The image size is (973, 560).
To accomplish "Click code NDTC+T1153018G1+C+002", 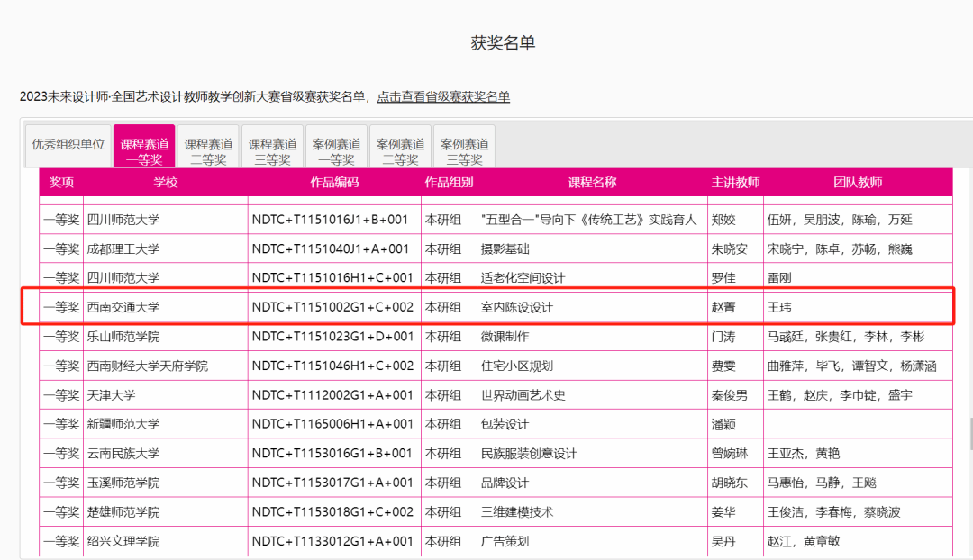I will point(332,512).
